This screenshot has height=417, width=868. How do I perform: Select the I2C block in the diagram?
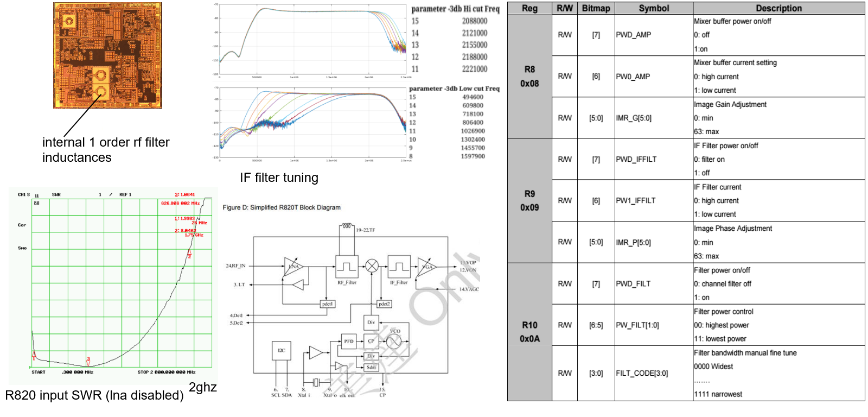(281, 351)
